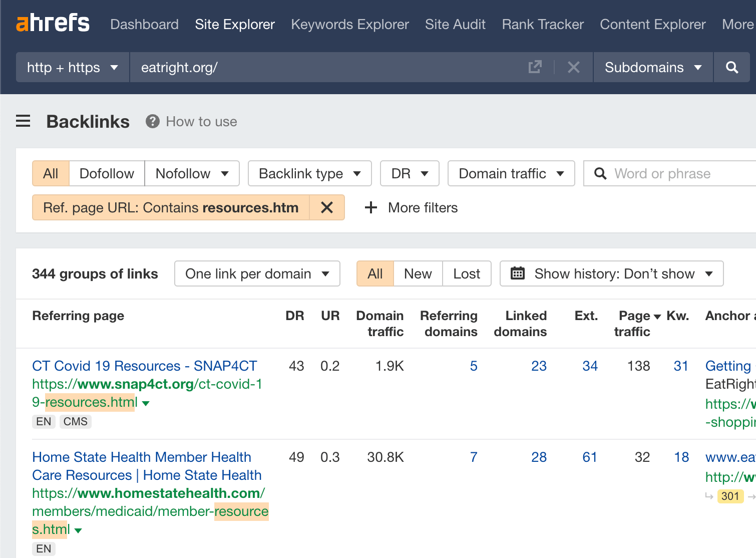Switch backlinks view to Lost links
Screen dimensions: 756x558
(466, 273)
